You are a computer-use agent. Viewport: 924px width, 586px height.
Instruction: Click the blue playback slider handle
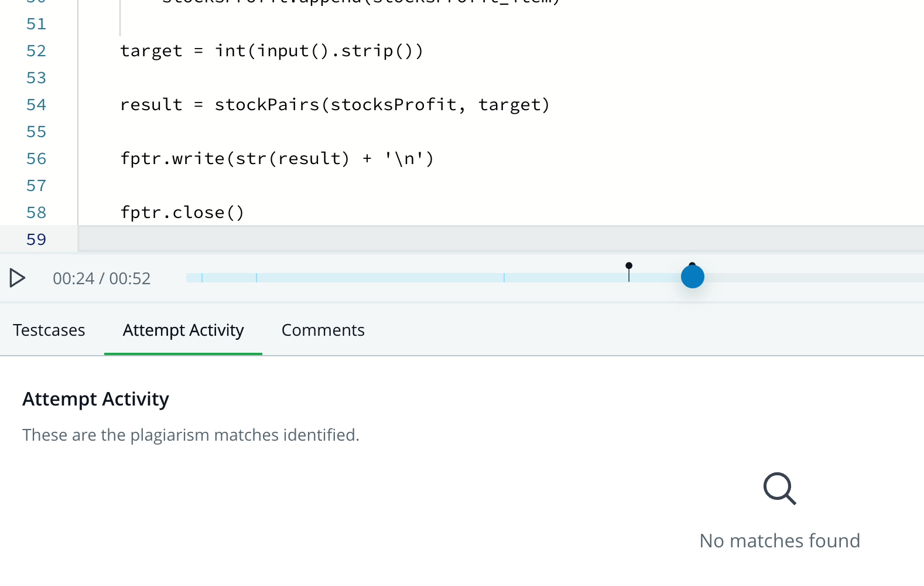[x=692, y=277]
